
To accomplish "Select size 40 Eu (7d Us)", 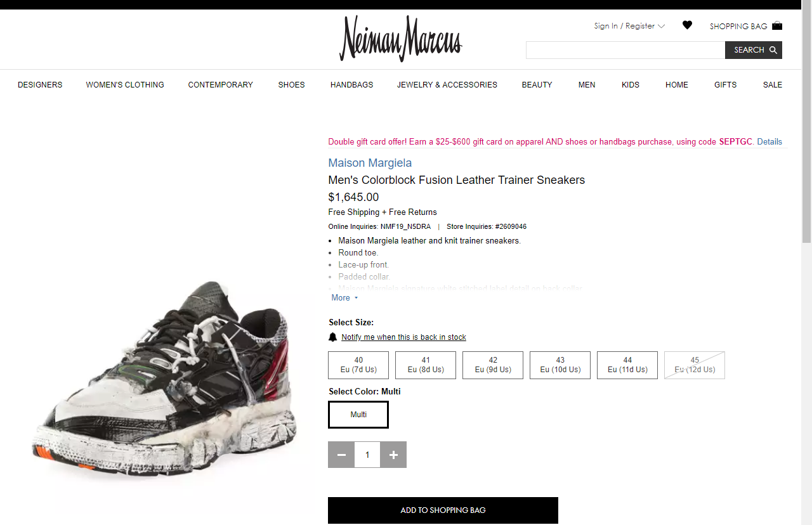I will (358, 365).
